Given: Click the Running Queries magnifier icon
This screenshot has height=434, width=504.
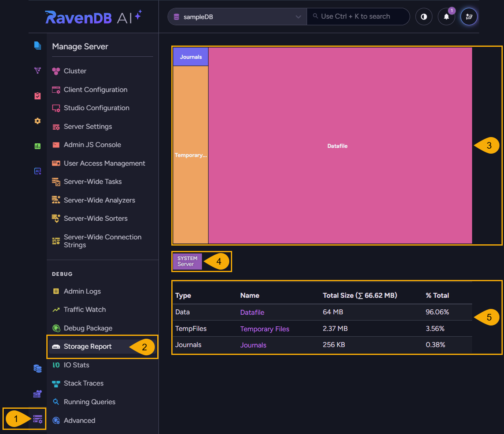Looking at the screenshot, I should click(56, 402).
